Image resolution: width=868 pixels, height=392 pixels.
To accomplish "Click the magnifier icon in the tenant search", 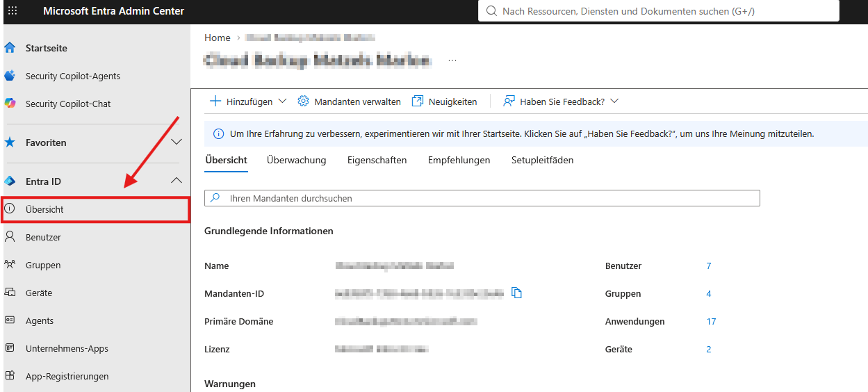I will pos(215,198).
